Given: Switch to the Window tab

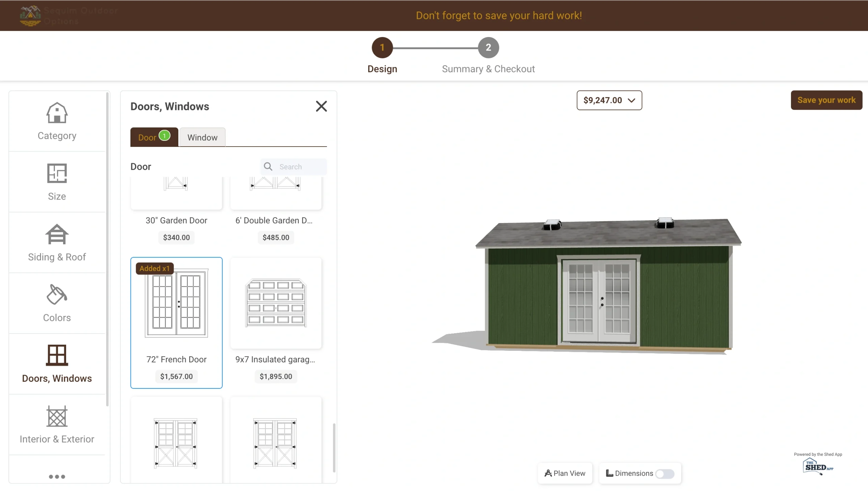Looking at the screenshot, I should 202,137.
